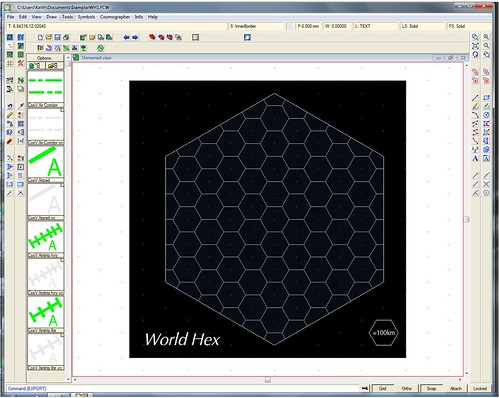Select the Line drawing tool
This screenshot has height=398, width=499.
point(475,98)
